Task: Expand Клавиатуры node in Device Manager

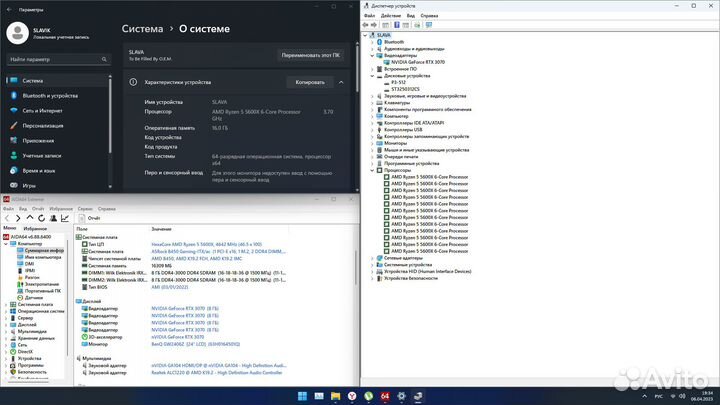Action: 372,103
